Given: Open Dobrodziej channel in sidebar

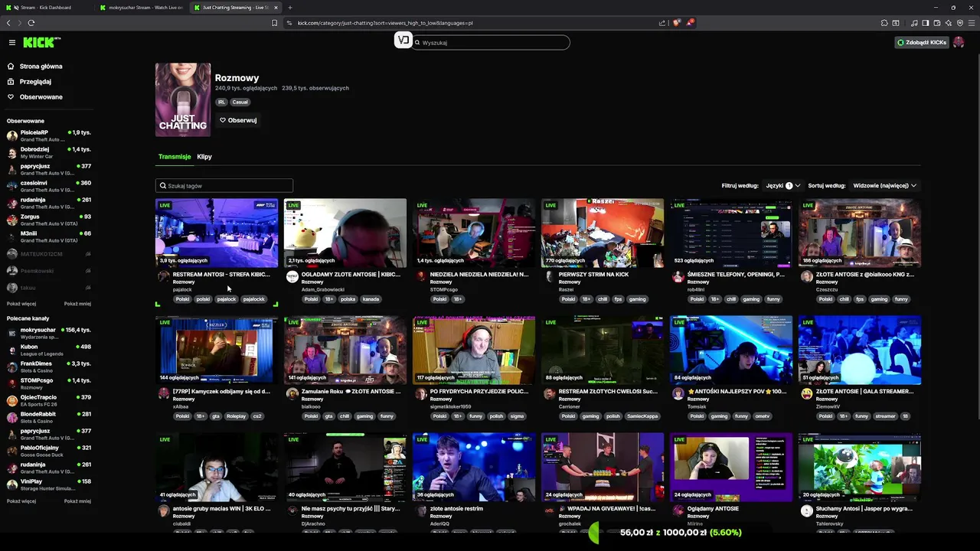Looking at the screenshot, I should [x=49, y=153].
